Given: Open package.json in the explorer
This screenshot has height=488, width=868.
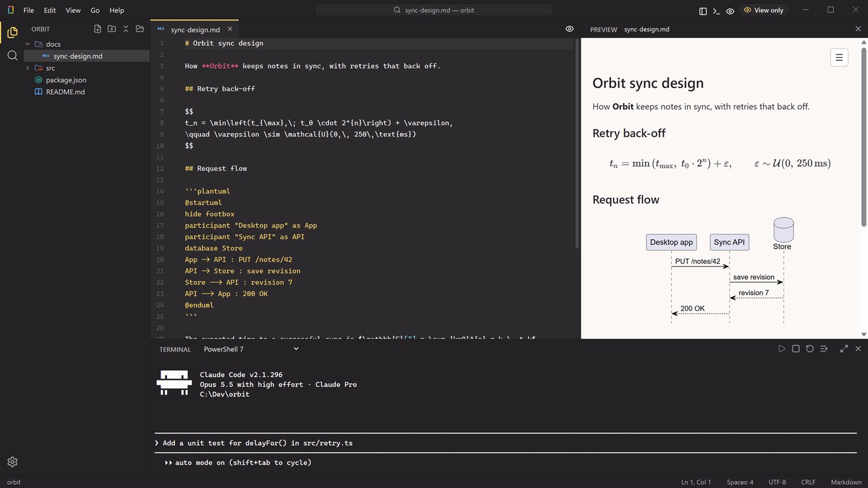Looking at the screenshot, I should 66,80.
